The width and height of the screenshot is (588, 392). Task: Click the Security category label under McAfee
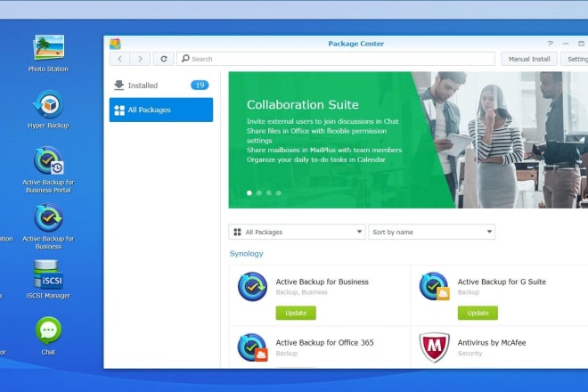tap(470, 354)
